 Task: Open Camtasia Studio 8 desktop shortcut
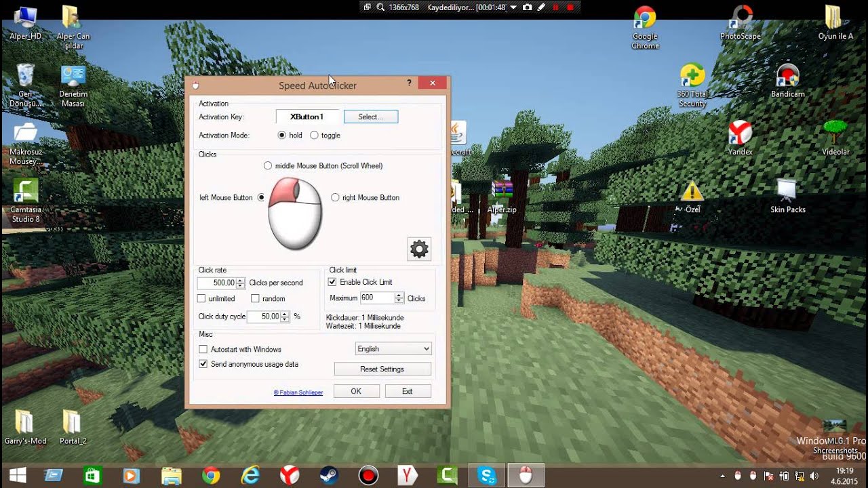(x=25, y=201)
